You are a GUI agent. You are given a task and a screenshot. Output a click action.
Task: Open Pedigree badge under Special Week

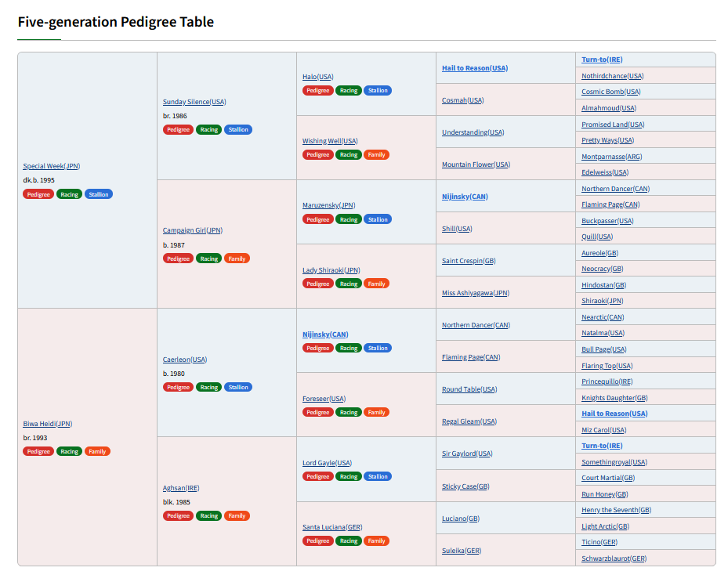[x=38, y=194]
